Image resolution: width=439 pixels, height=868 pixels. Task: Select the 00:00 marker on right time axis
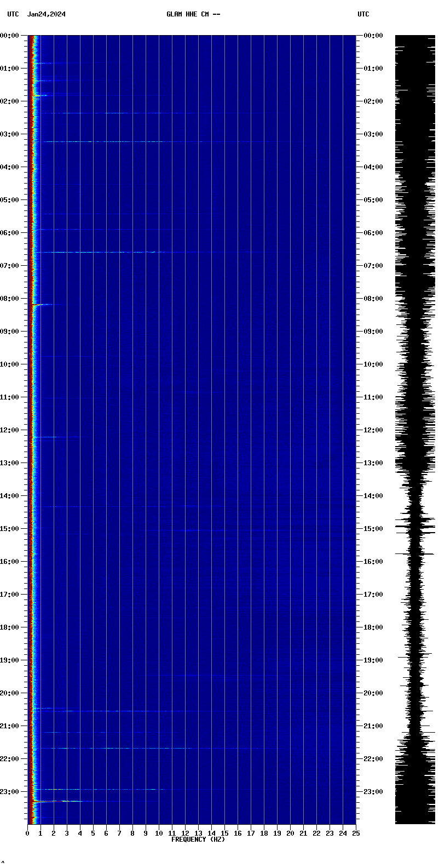(x=373, y=36)
